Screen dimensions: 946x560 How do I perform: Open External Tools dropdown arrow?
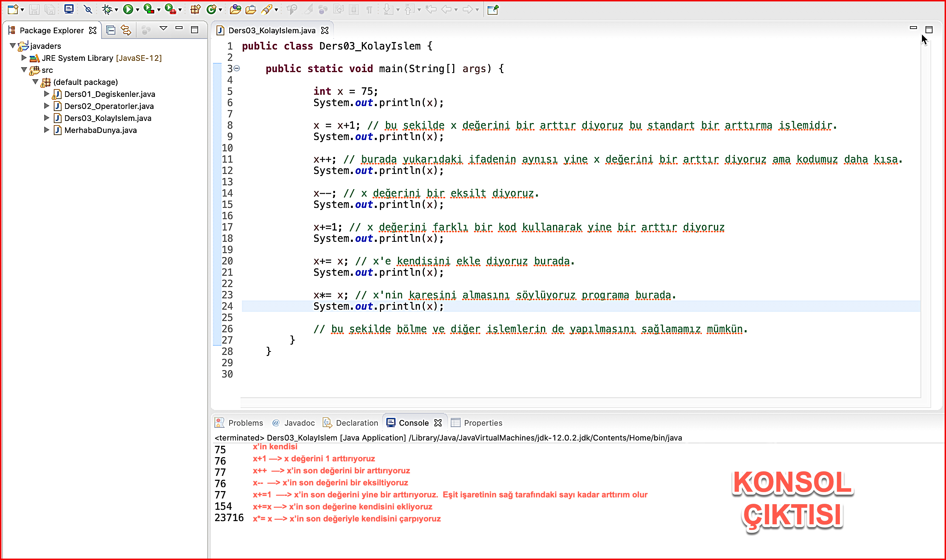pos(180,10)
